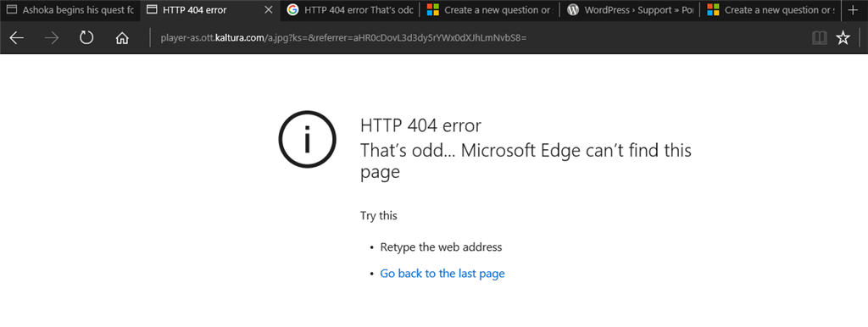Open Reading view book icon
The image size is (868, 327).
[820, 37]
